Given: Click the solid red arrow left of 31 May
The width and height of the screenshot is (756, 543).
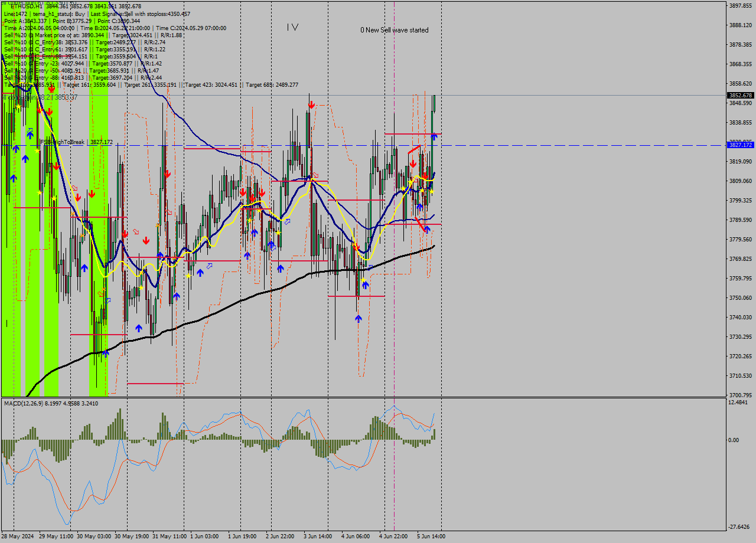Looking at the screenshot, I should (x=145, y=241).
